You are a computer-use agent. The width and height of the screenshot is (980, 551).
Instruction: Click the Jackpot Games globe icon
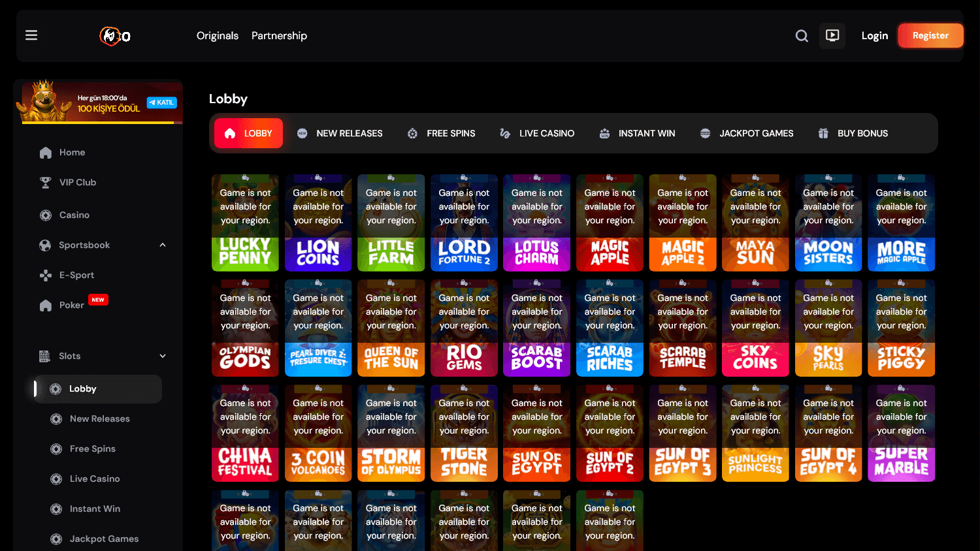(704, 133)
